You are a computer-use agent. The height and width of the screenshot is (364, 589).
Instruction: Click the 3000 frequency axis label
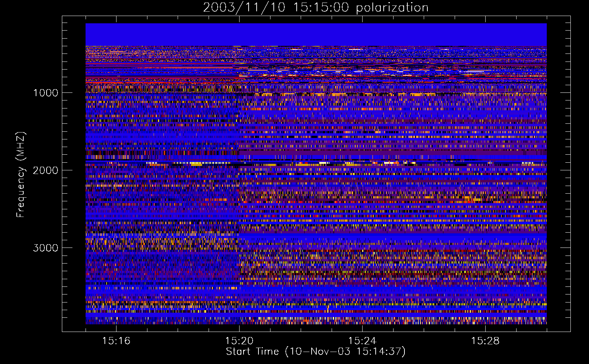coord(46,248)
